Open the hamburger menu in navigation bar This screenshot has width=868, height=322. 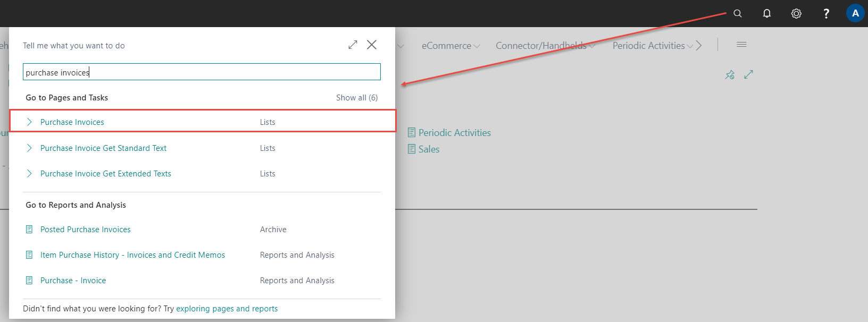pos(741,45)
